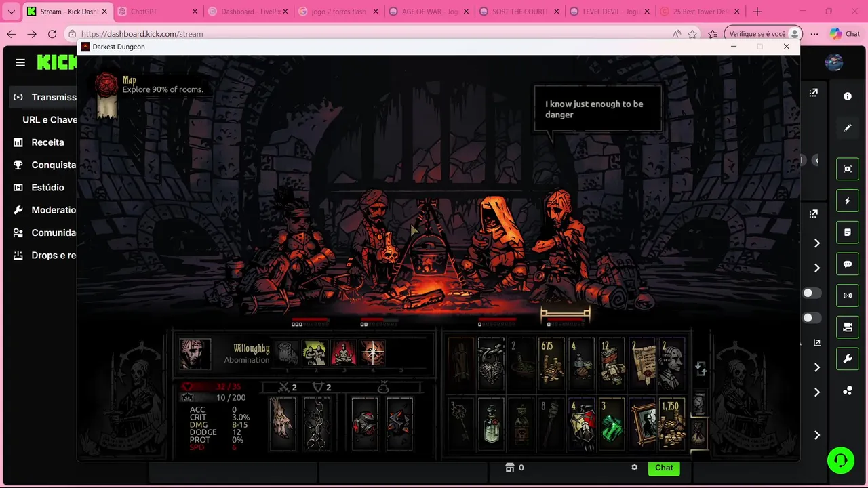The image size is (868, 488).
Task: Open Transmissão in Kick sidebar
Action: click(44, 97)
